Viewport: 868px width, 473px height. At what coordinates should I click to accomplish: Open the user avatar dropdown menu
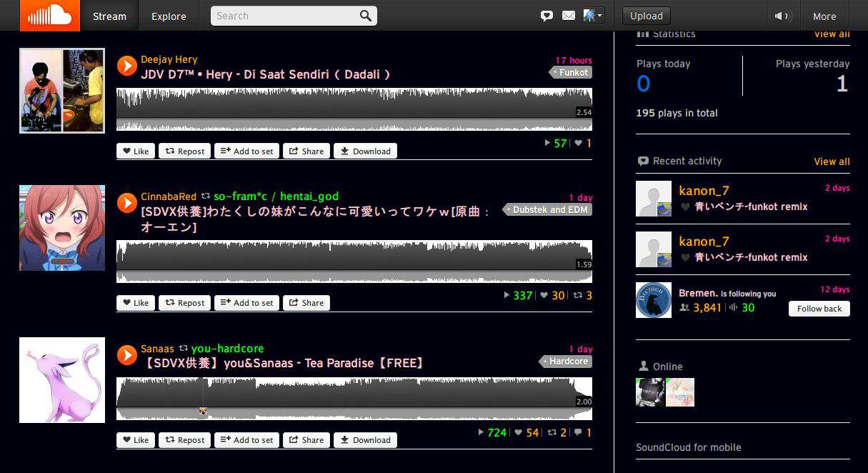click(592, 15)
